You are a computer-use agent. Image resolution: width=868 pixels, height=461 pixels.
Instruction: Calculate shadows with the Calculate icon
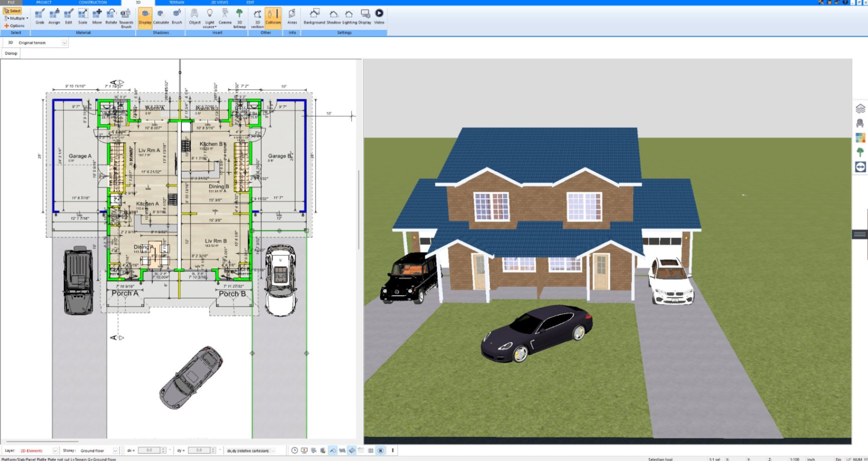(x=161, y=17)
